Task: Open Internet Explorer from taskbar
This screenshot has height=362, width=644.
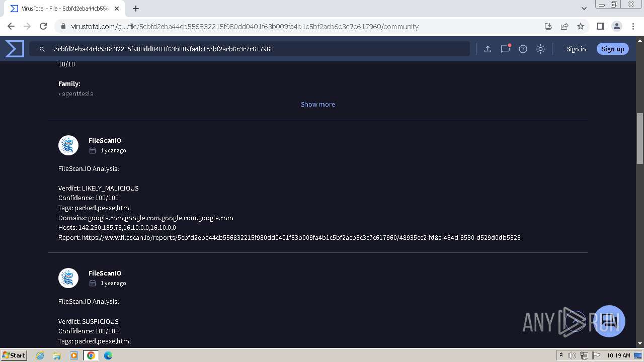Action: point(40,355)
